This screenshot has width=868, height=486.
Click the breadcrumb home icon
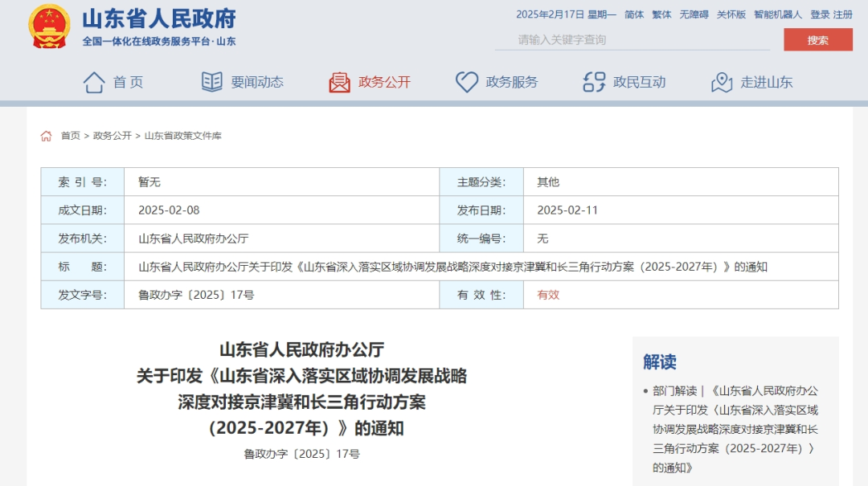click(47, 136)
